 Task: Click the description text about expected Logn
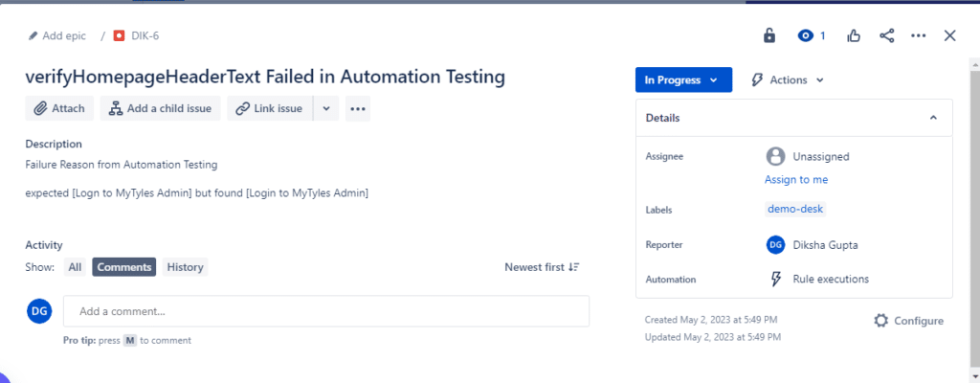pyautogui.click(x=197, y=193)
